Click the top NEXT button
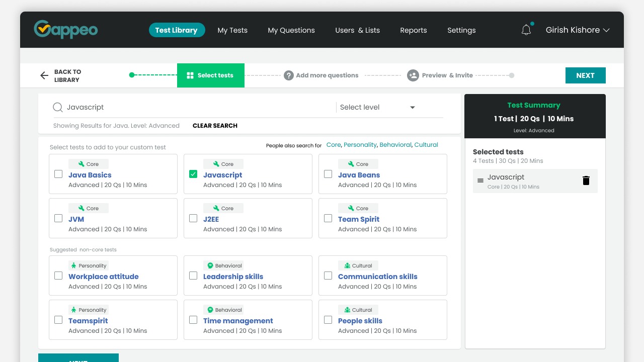644x362 pixels. coord(586,75)
